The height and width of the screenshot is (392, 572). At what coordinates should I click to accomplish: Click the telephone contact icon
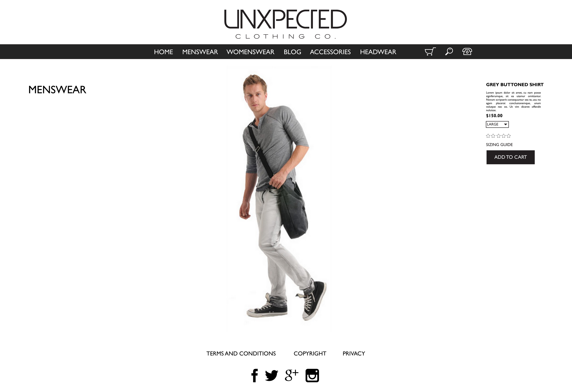point(467,51)
